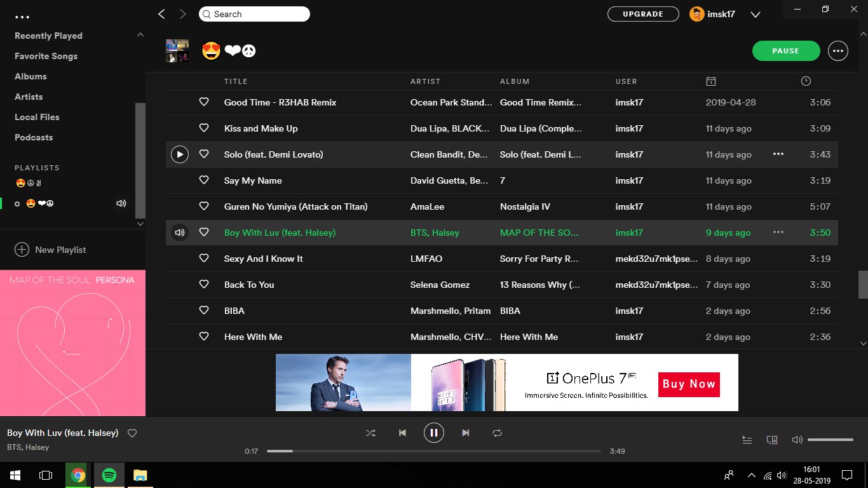Click the green PAUSE button
868x488 pixels.
click(786, 51)
